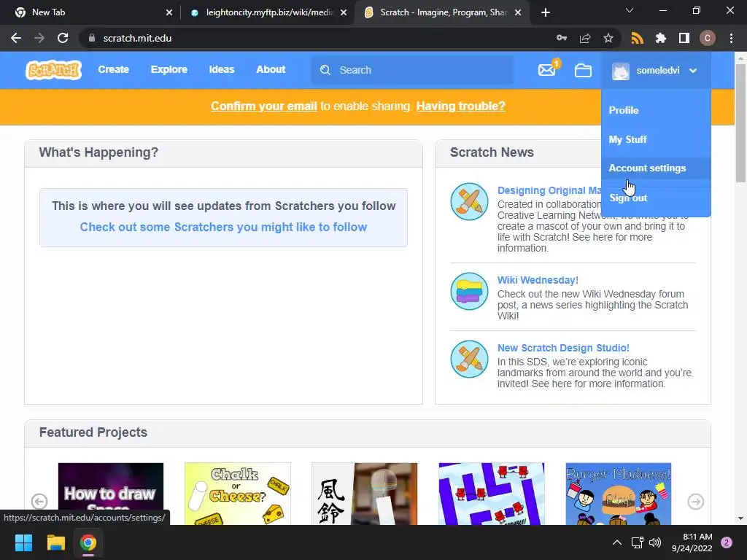Screen dimensions: 747x560
Task: Open the My Stuff folder icon
Action: 583,71
